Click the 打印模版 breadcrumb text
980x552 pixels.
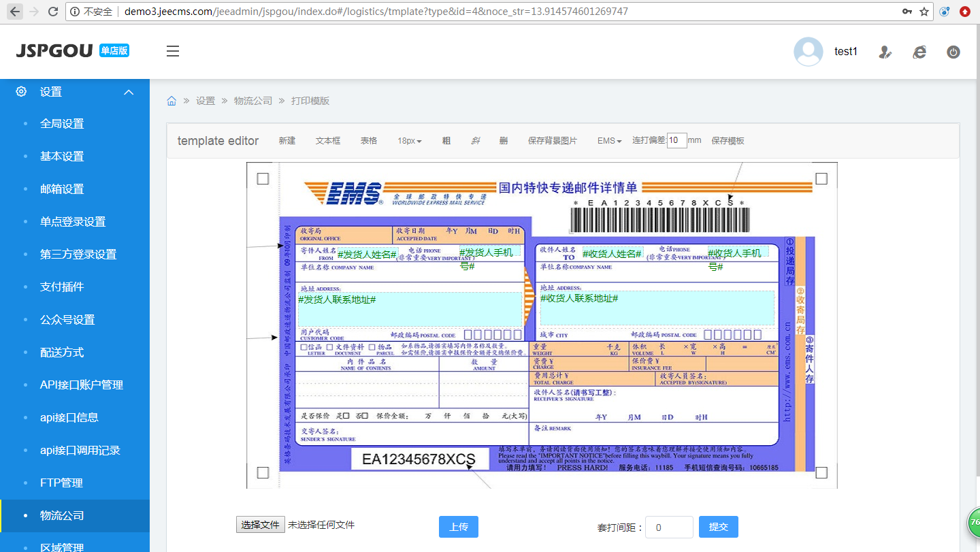(310, 101)
